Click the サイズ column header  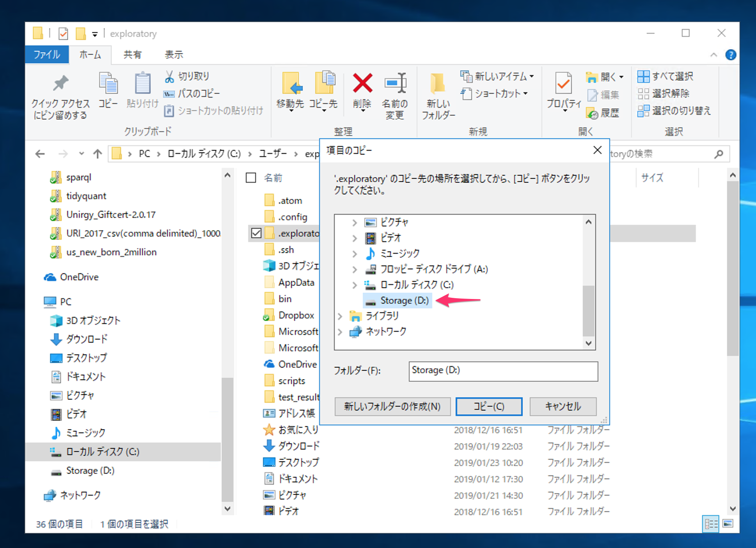click(x=652, y=178)
